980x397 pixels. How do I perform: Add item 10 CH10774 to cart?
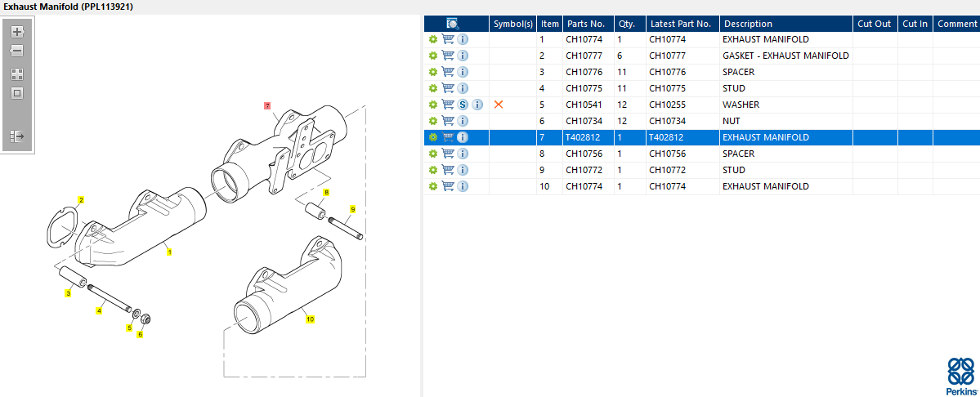(x=448, y=186)
